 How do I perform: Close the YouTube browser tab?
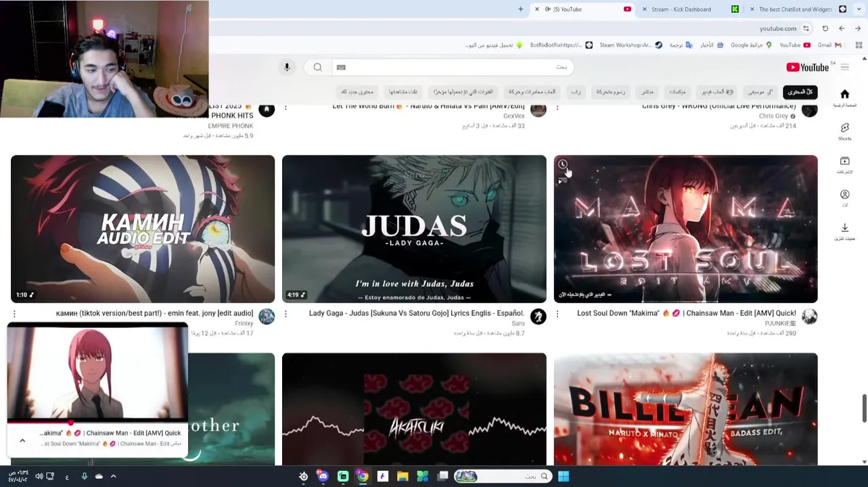pyautogui.click(x=537, y=9)
